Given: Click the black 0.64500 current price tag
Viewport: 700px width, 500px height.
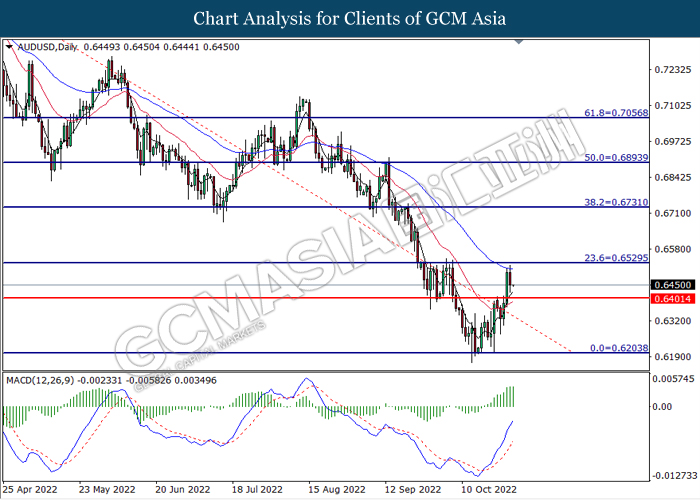Looking at the screenshot, I should [x=673, y=285].
